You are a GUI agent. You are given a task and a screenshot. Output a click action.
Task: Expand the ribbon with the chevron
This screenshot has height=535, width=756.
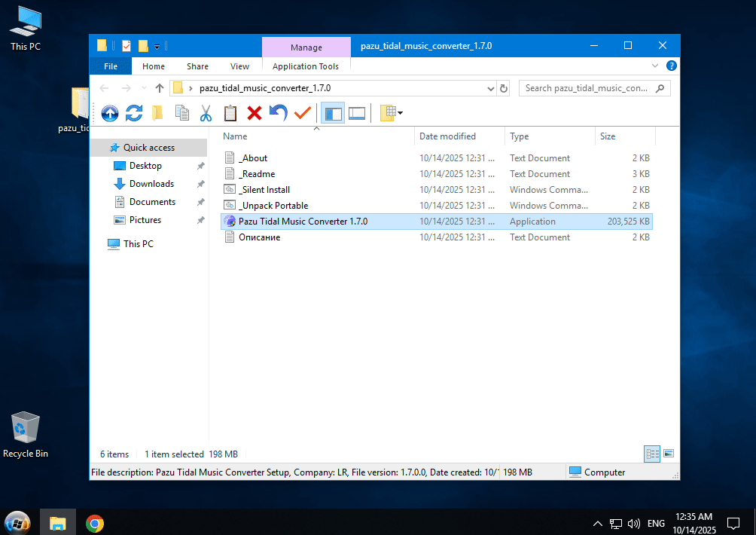point(654,66)
